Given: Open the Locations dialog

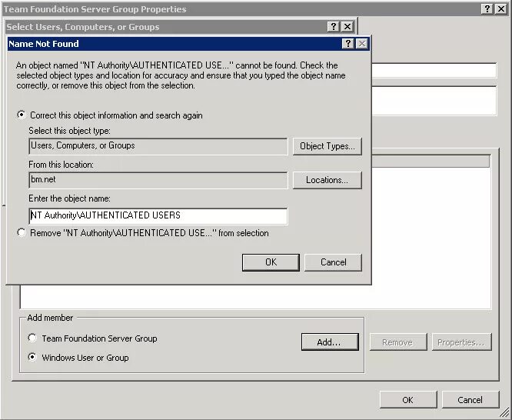Looking at the screenshot, I should [327, 180].
